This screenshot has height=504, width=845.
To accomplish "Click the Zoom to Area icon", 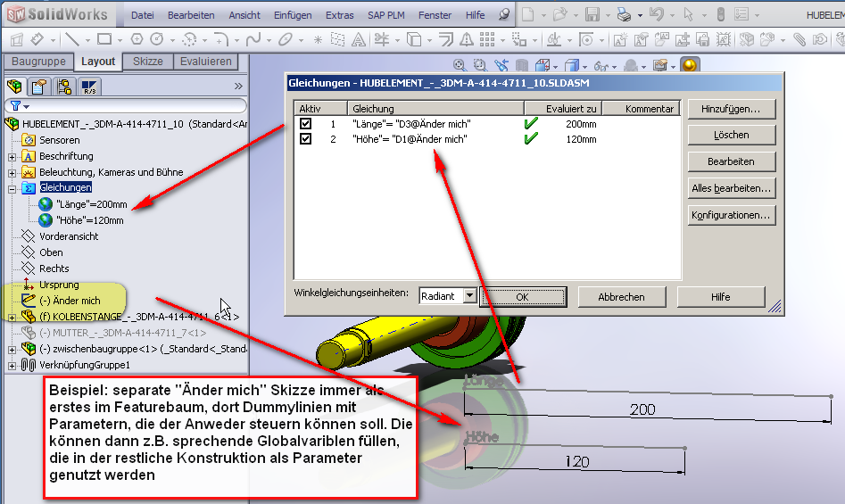I will click(x=480, y=66).
